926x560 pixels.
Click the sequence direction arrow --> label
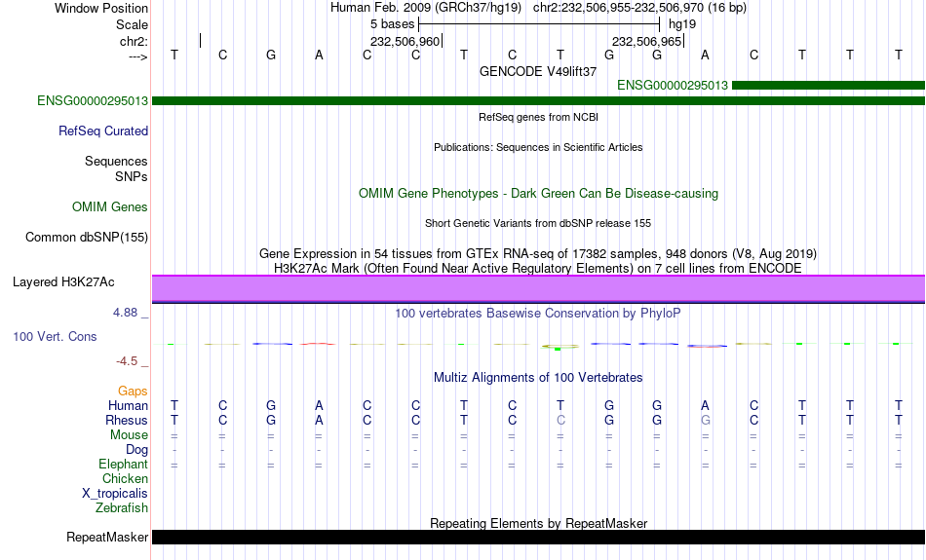(138, 56)
